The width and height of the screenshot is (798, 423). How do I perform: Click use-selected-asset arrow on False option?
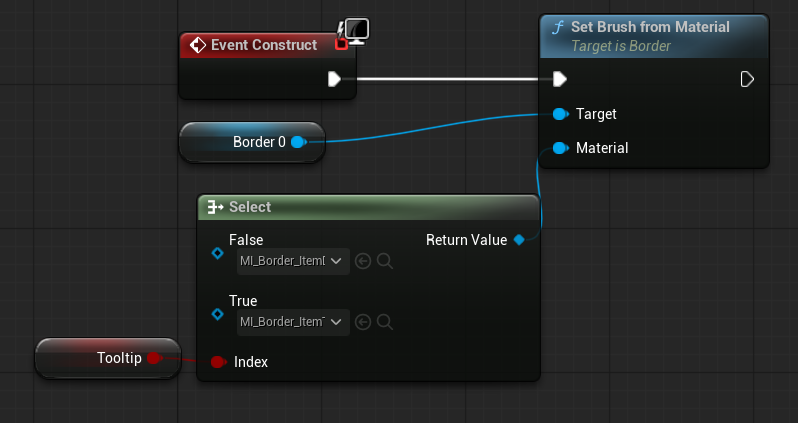point(364,261)
